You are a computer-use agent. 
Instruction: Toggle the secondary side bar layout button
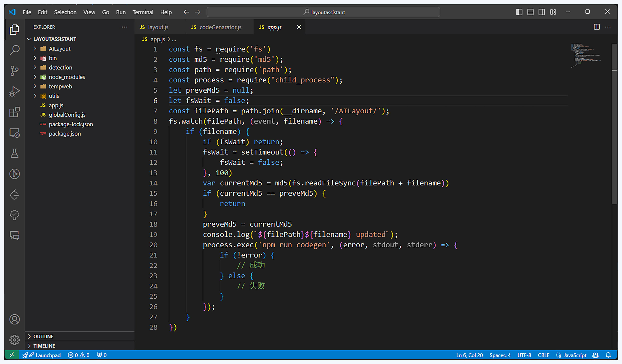click(x=542, y=12)
